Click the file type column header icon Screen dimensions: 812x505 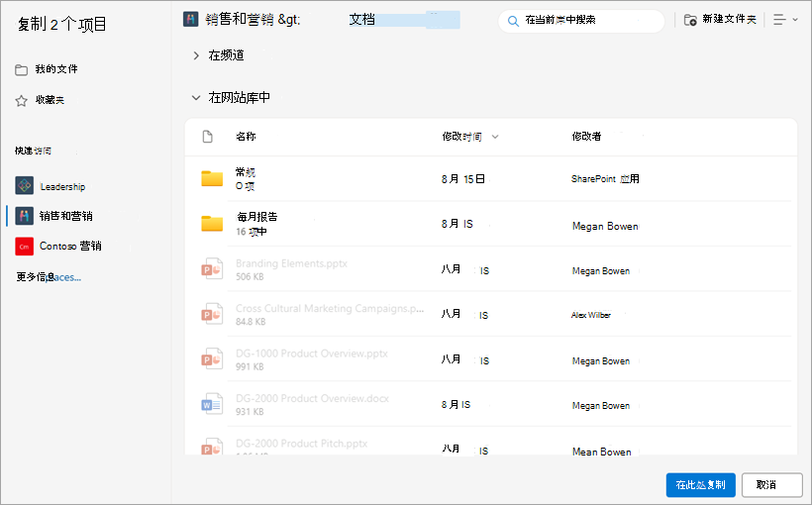coord(208,137)
